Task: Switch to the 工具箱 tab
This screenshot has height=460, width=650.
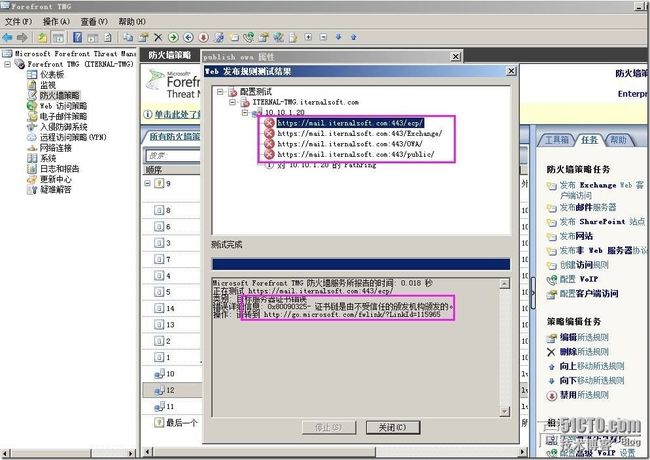Action: pyautogui.click(x=556, y=140)
